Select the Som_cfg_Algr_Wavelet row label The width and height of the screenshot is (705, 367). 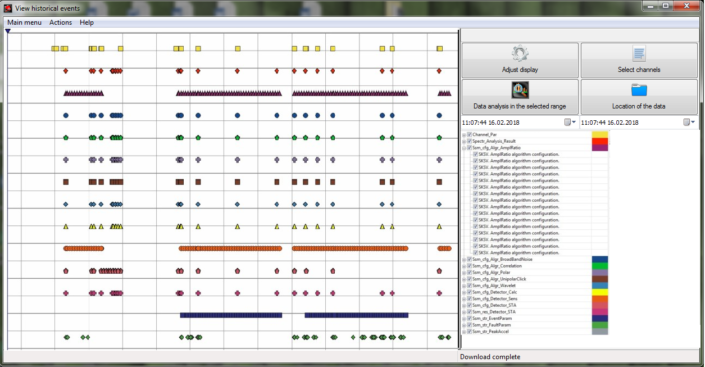(x=494, y=286)
